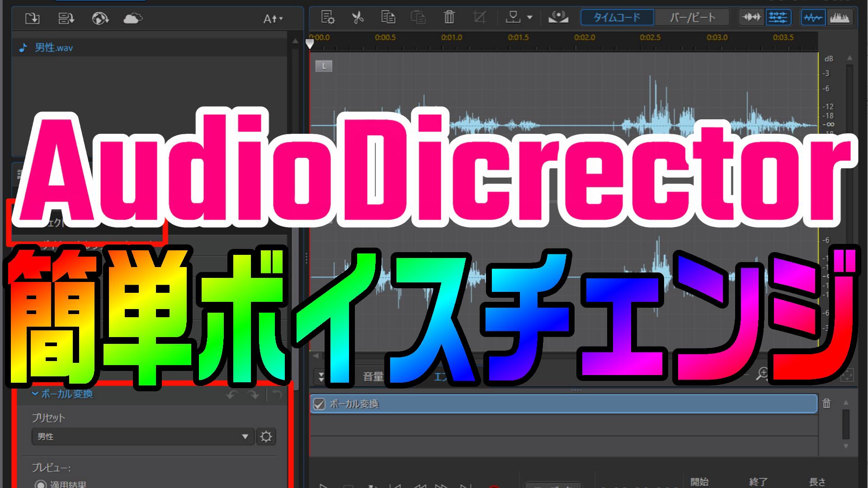Screen dimensions: 868x488
Task: Select the spectral frequency display view
Action: click(840, 18)
